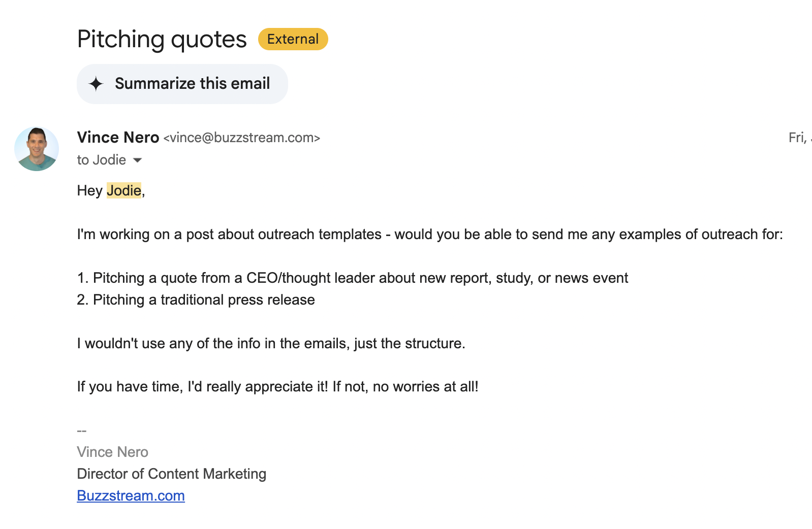The image size is (812, 529).
Task: Open Vince Nero's profile photo
Action: pos(37,149)
